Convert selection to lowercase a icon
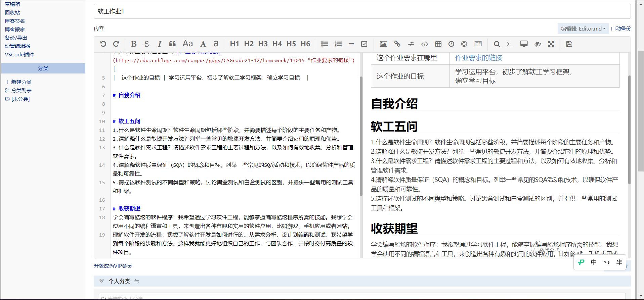 pos(216,44)
